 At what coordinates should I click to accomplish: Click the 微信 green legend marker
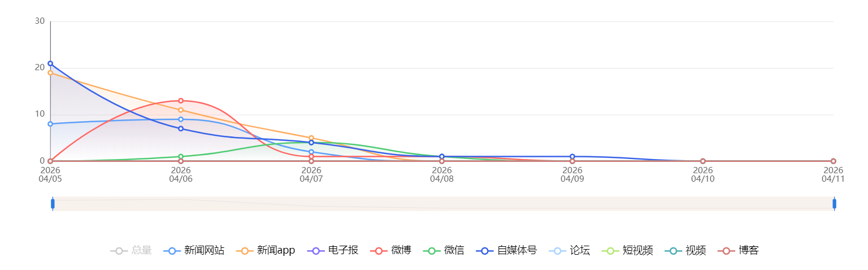[431, 251]
